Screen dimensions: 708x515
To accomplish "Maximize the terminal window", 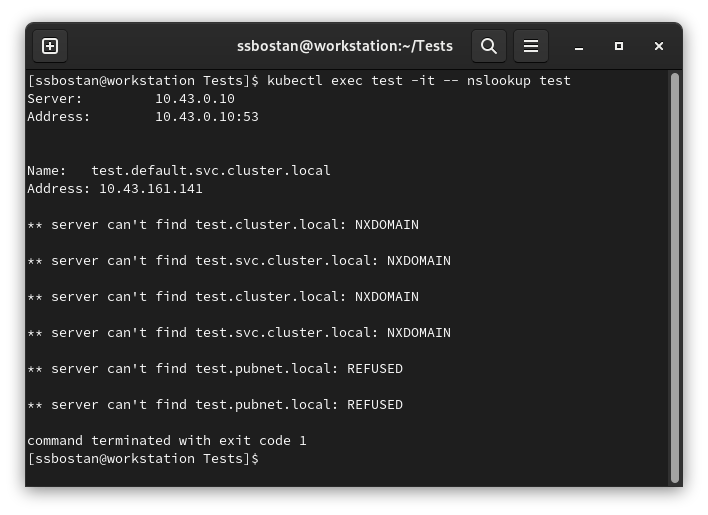I will (619, 46).
